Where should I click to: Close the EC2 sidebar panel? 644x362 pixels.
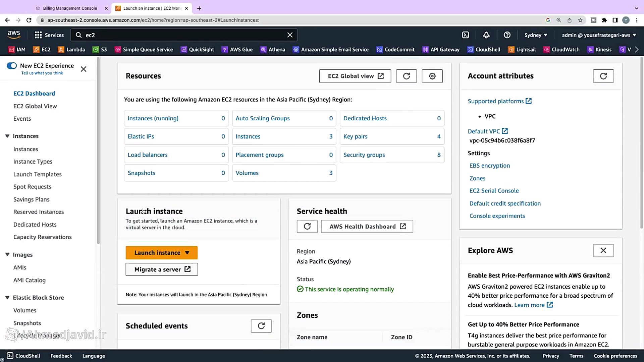[x=84, y=69]
